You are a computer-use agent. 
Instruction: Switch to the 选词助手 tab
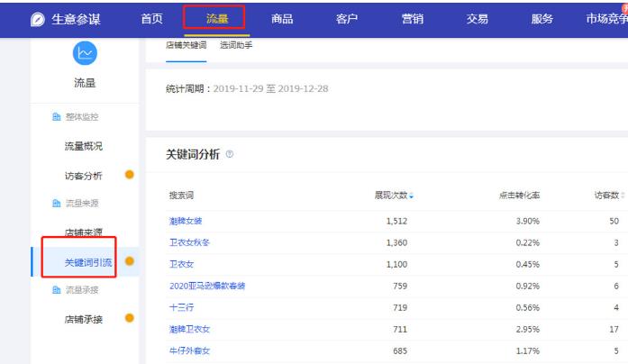(236, 45)
